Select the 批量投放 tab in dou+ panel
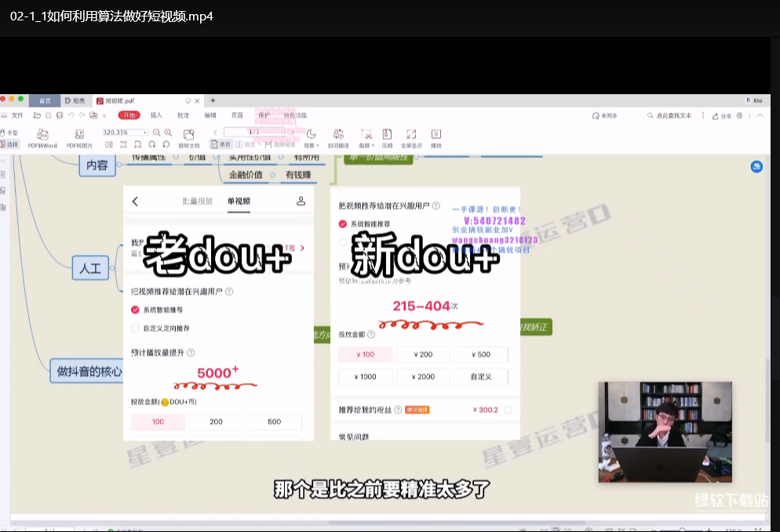Image resolution: width=780 pixels, height=532 pixels. 198,201
